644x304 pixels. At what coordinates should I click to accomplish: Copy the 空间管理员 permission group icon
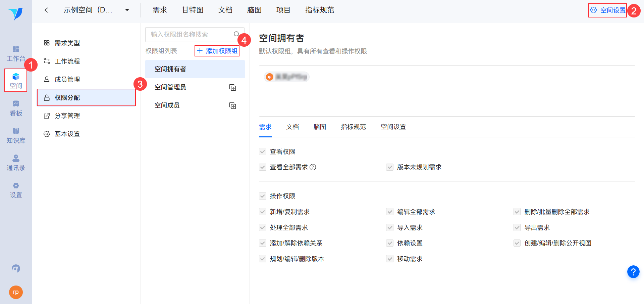tap(232, 87)
